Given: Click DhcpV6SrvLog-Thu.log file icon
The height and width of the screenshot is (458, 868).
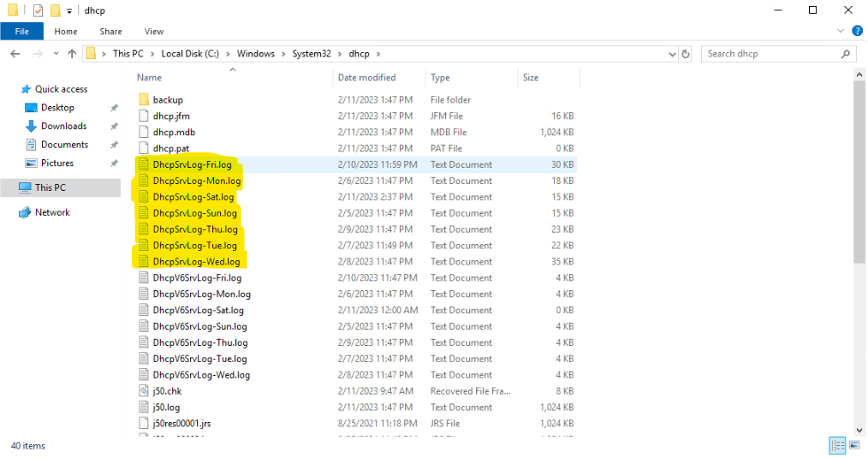Looking at the screenshot, I should point(144,342).
